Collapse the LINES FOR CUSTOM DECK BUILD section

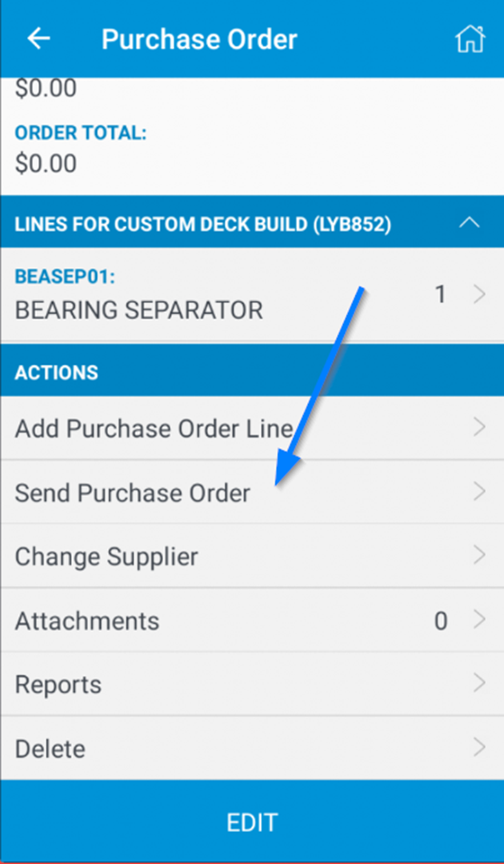click(468, 223)
